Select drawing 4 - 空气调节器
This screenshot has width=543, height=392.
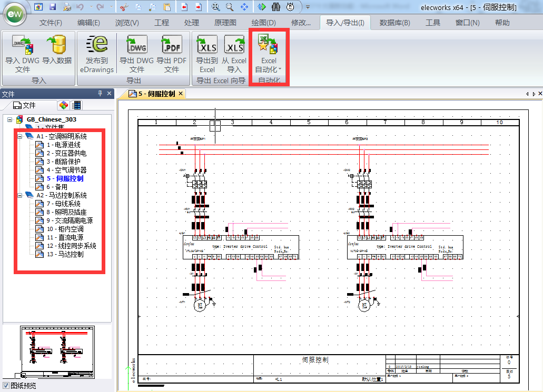coord(66,170)
